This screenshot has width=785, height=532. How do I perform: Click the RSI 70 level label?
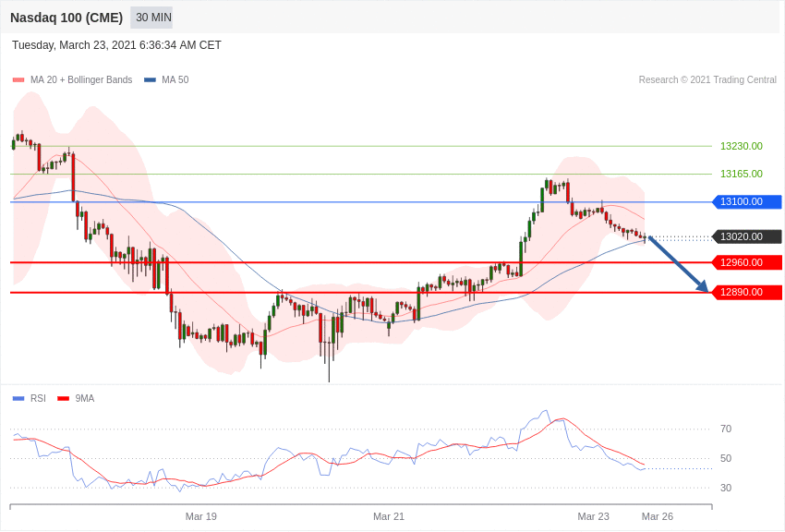726,429
